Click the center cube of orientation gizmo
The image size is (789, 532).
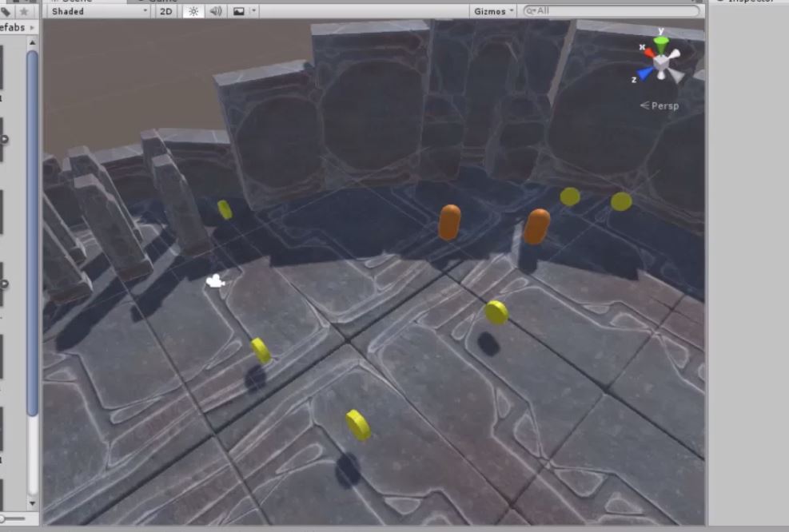(661, 63)
